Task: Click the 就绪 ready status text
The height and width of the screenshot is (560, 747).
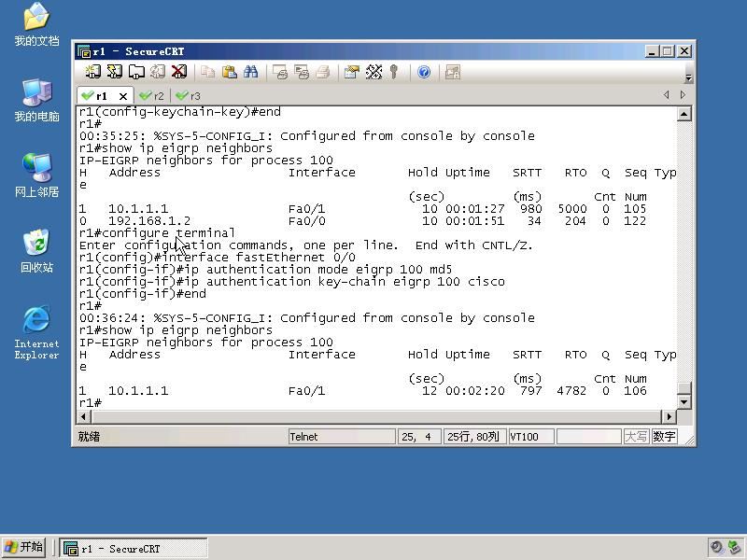Action: [89, 437]
